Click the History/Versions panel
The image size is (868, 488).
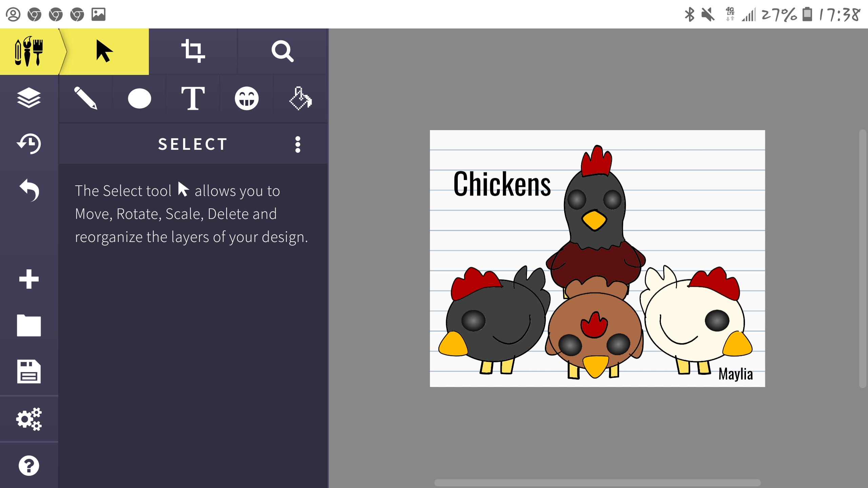pyautogui.click(x=28, y=144)
